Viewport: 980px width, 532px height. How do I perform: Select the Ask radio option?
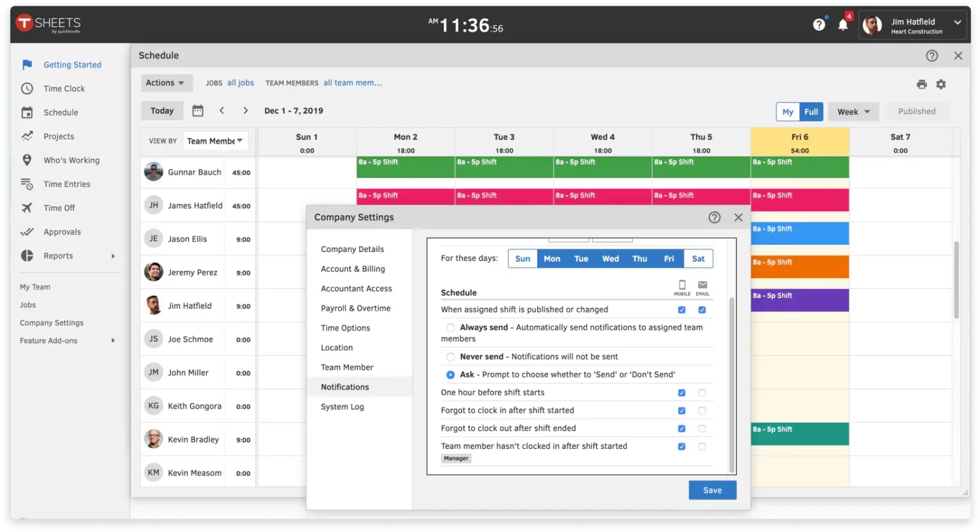click(x=450, y=375)
